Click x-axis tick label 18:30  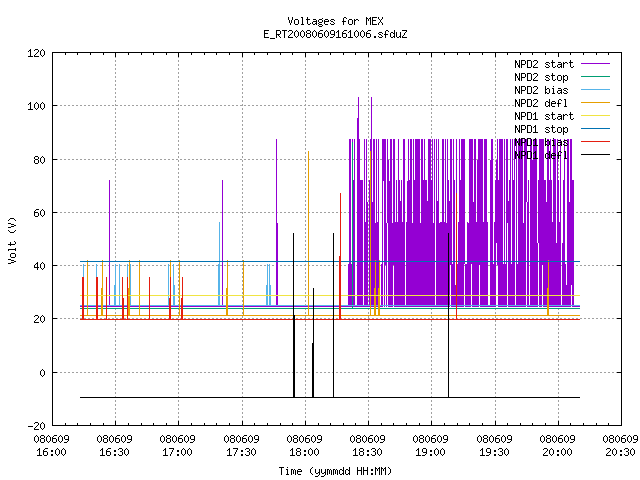tap(367, 453)
